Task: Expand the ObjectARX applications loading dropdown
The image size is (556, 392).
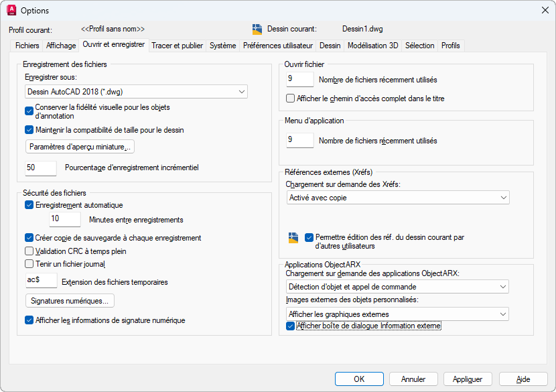Action: coord(397,287)
